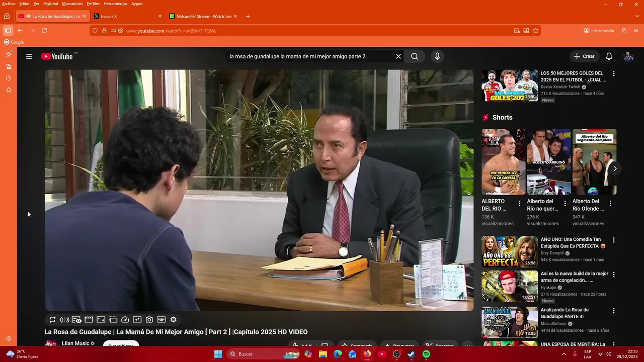
Task: Open Analizando La Rosa de Guadalupe PARTE 4 title
Action: click(x=565, y=313)
